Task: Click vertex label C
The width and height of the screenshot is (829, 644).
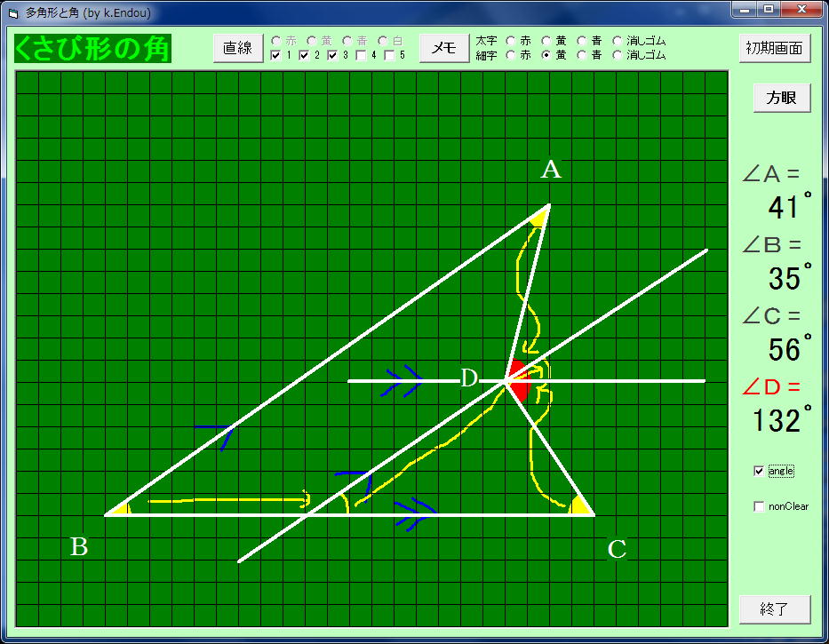Action: 617,549
